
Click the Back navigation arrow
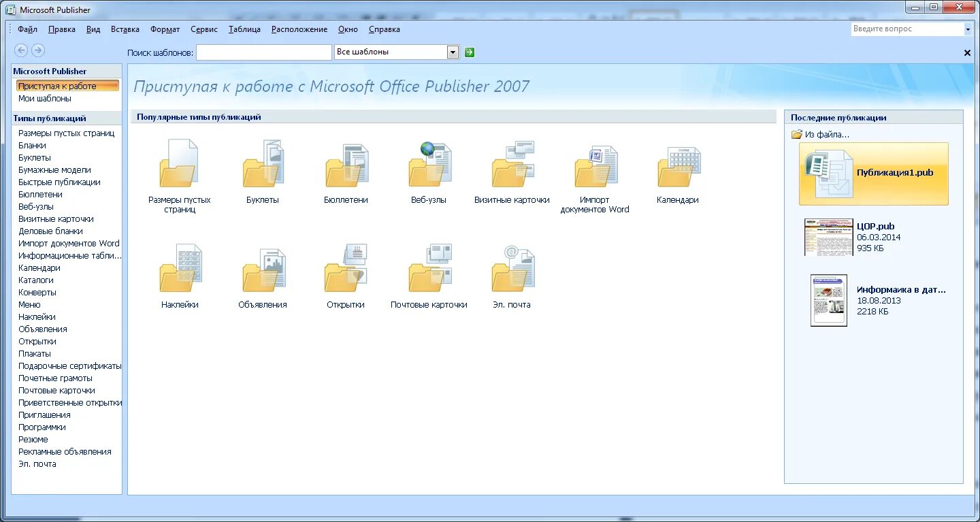(21, 50)
